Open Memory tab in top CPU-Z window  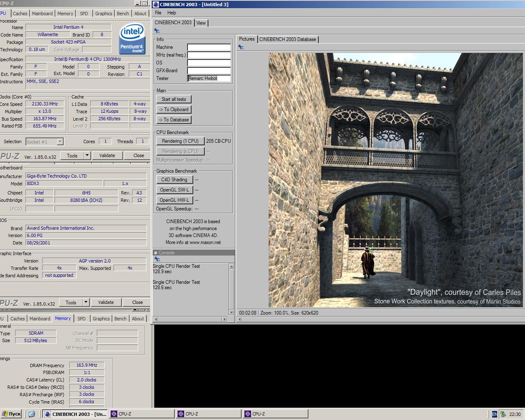(x=65, y=14)
